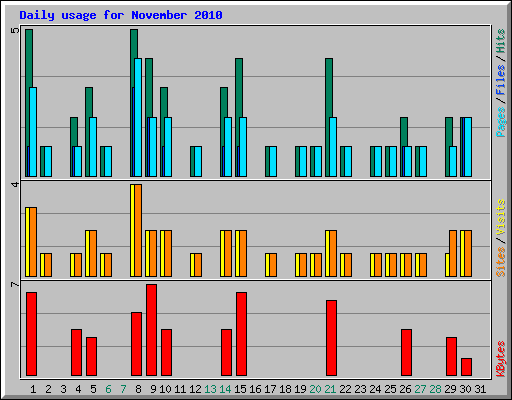Select the red KBytes bar for day 21
The height and width of the screenshot is (400, 512).
[x=331, y=338]
